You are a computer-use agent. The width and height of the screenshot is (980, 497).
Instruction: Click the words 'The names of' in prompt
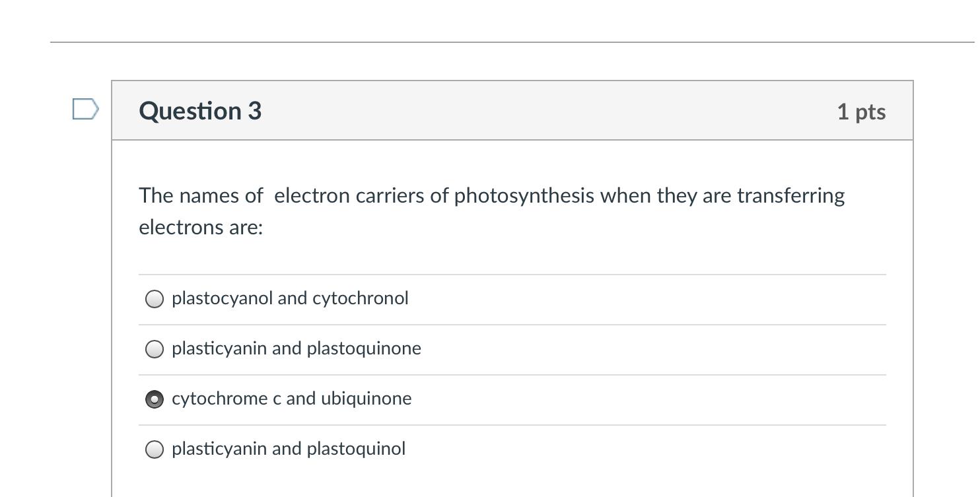201,195
